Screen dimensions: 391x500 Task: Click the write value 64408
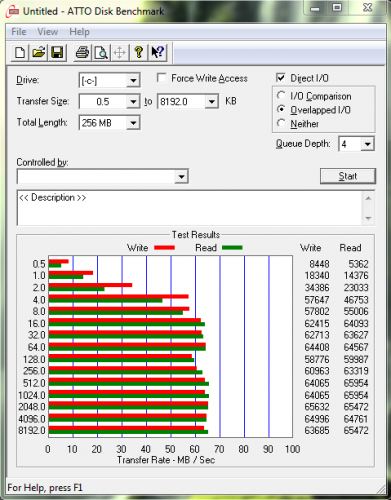317,347
